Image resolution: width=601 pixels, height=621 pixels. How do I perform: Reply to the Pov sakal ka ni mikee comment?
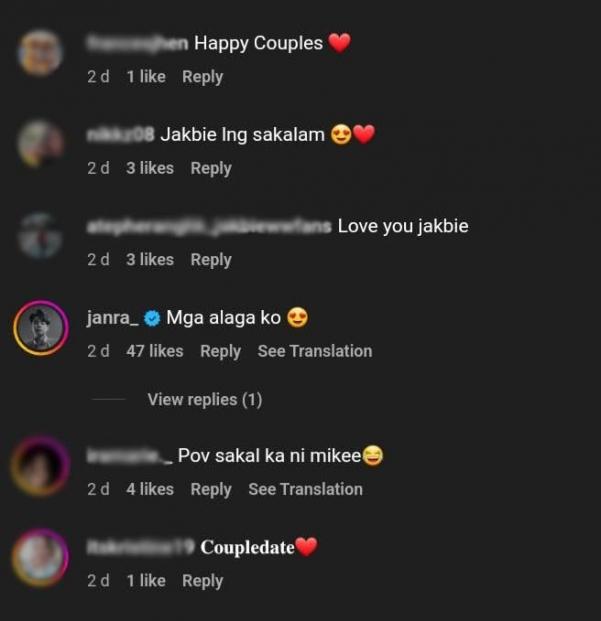(x=211, y=490)
